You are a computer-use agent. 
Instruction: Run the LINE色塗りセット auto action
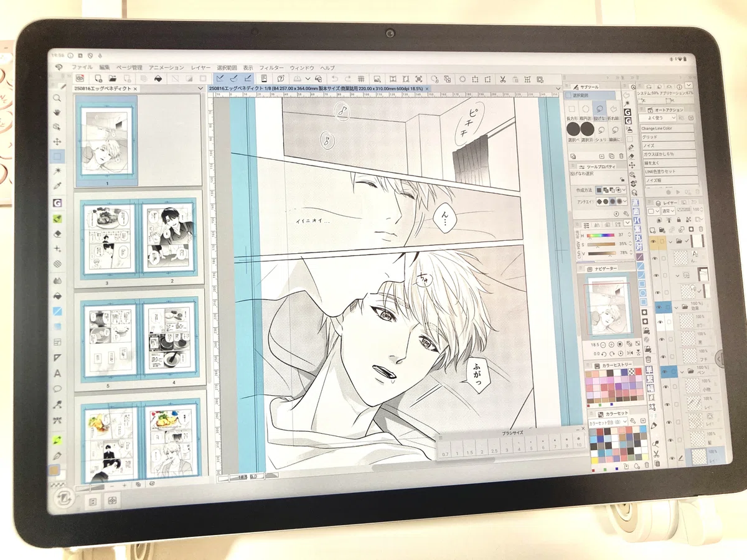coord(671,171)
